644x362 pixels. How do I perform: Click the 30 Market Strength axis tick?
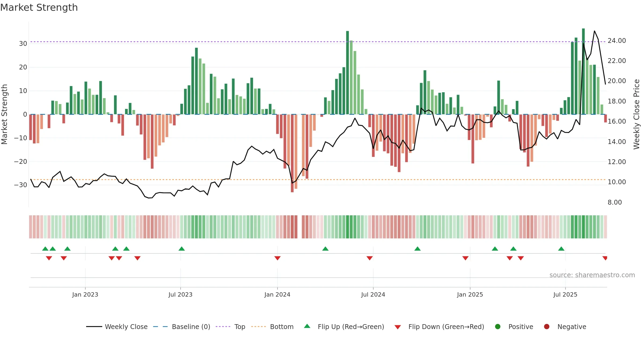[23, 44]
